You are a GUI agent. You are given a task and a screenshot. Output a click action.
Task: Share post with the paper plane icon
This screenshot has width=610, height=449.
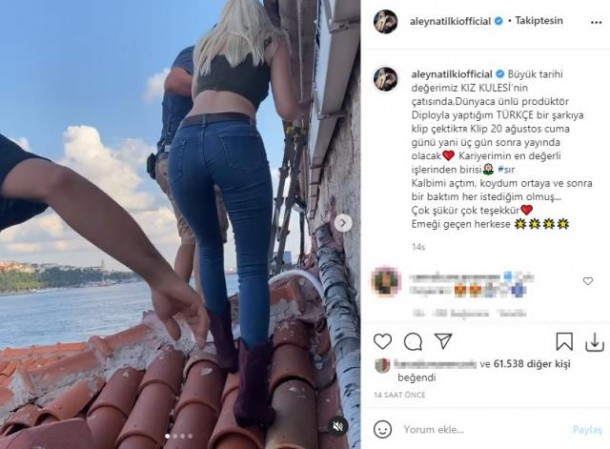point(443,341)
